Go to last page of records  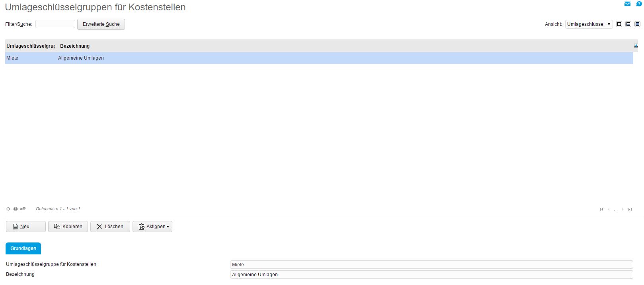[630, 209]
